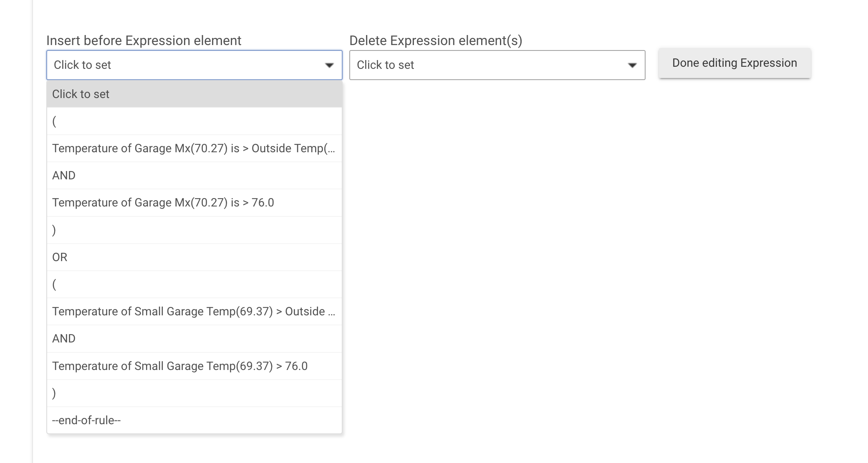
Task: Click the Insert before Expression element label
Action: (144, 40)
